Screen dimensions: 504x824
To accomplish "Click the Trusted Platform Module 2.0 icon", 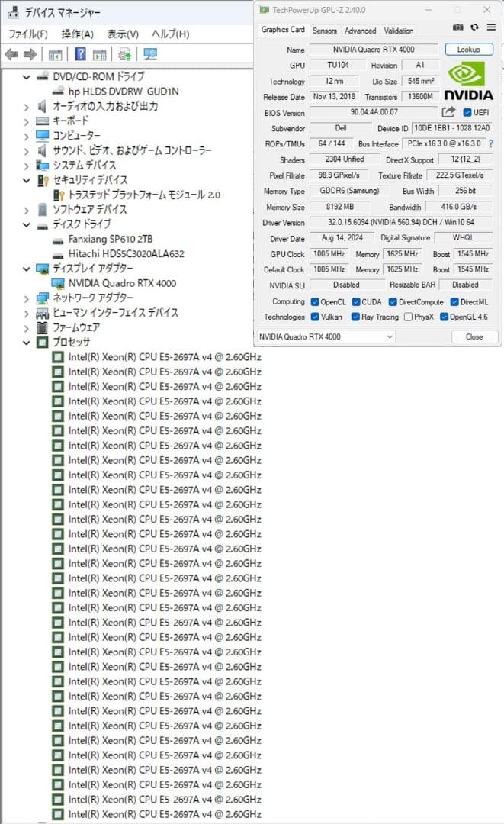I will (x=59, y=195).
